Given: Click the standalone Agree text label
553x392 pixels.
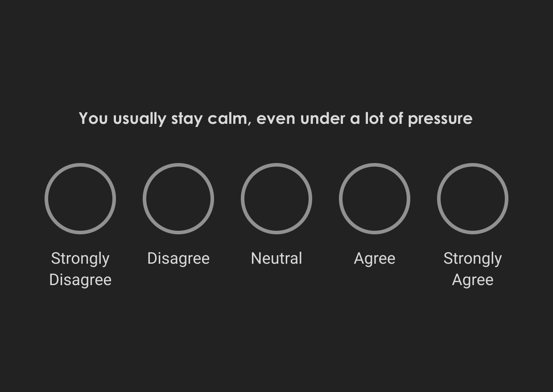Looking at the screenshot, I should pyautogui.click(x=375, y=258).
